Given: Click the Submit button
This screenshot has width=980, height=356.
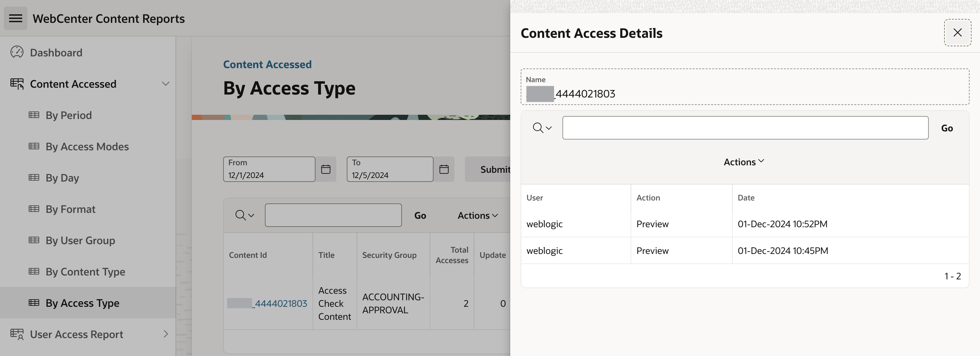Looking at the screenshot, I should coord(488,169).
